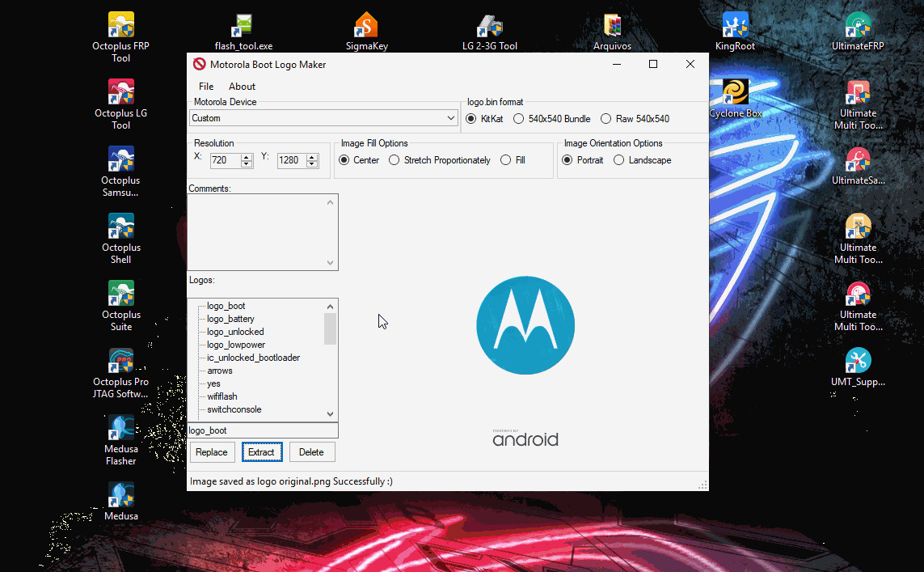Open the Medusa Flasher desktop icon
This screenshot has height=572, width=924.
click(x=120, y=440)
